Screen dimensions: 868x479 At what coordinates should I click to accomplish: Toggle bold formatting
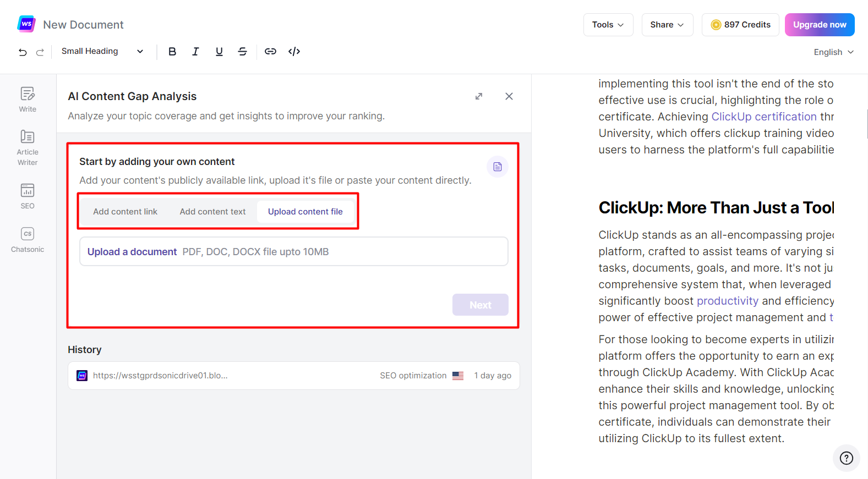(x=172, y=51)
